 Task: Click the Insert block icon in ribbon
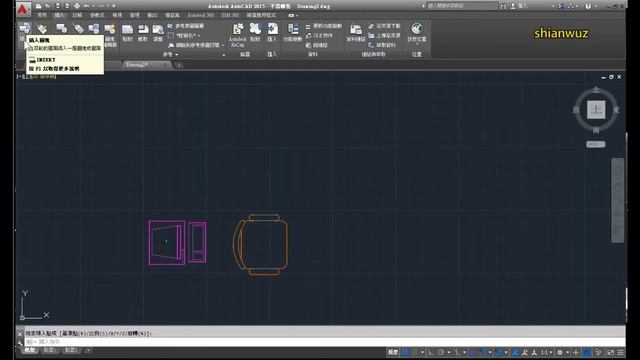[24, 29]
